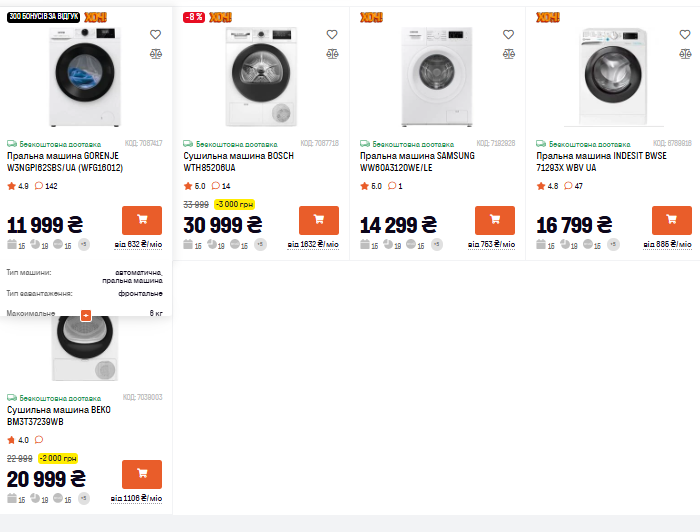The image size is (700, 532).
Task: Favorite the GORENJE washing machine heart
Action: (x=155, y=34)
